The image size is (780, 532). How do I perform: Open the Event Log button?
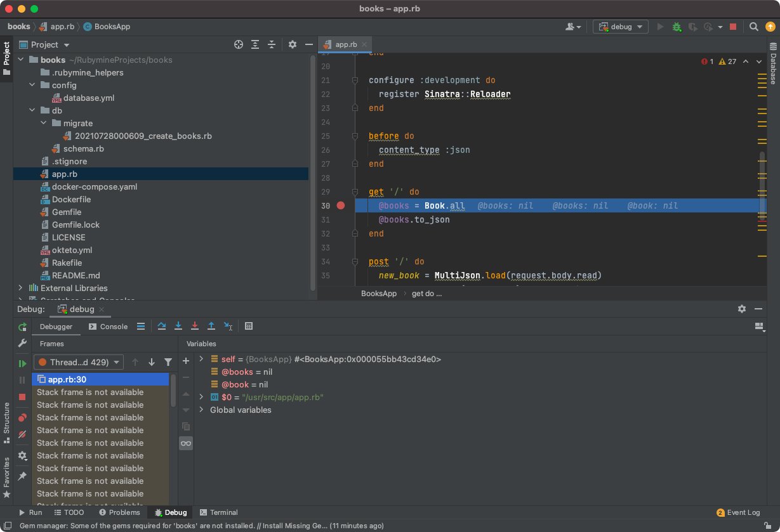point(738,512)
